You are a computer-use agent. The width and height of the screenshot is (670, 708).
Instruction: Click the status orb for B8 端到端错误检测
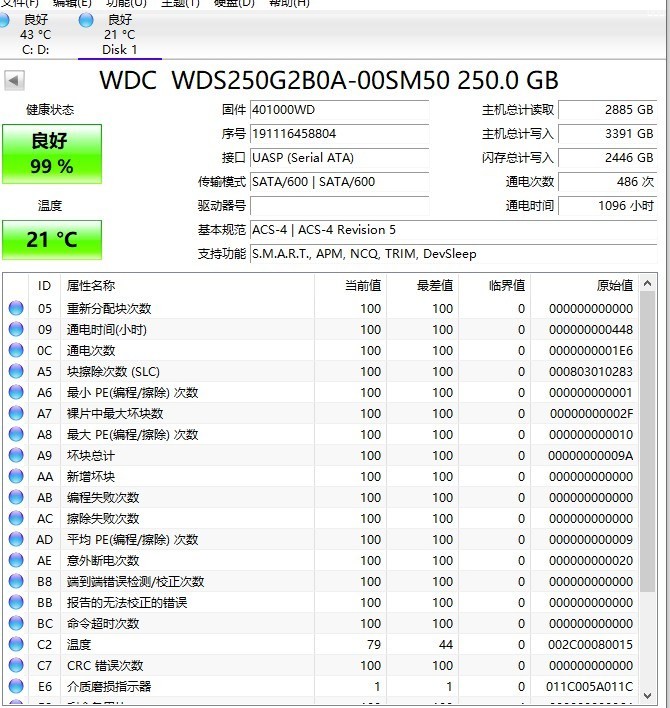click(x=16, y=581)
